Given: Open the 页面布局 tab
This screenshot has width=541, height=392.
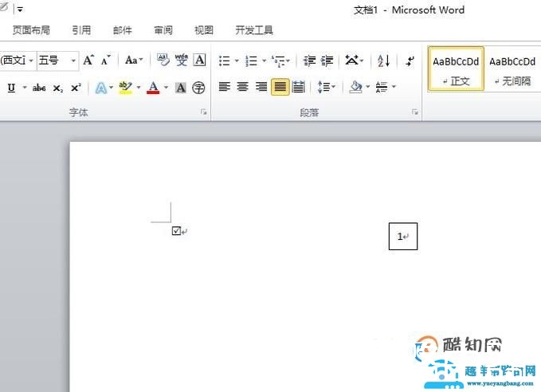Looking at the screenshot, I should [31, 30].
